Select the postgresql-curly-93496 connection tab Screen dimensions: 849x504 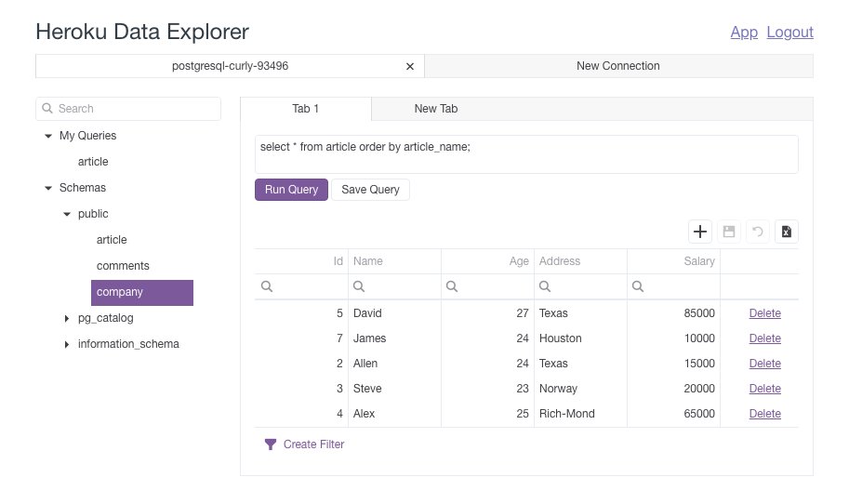(230, 66)
